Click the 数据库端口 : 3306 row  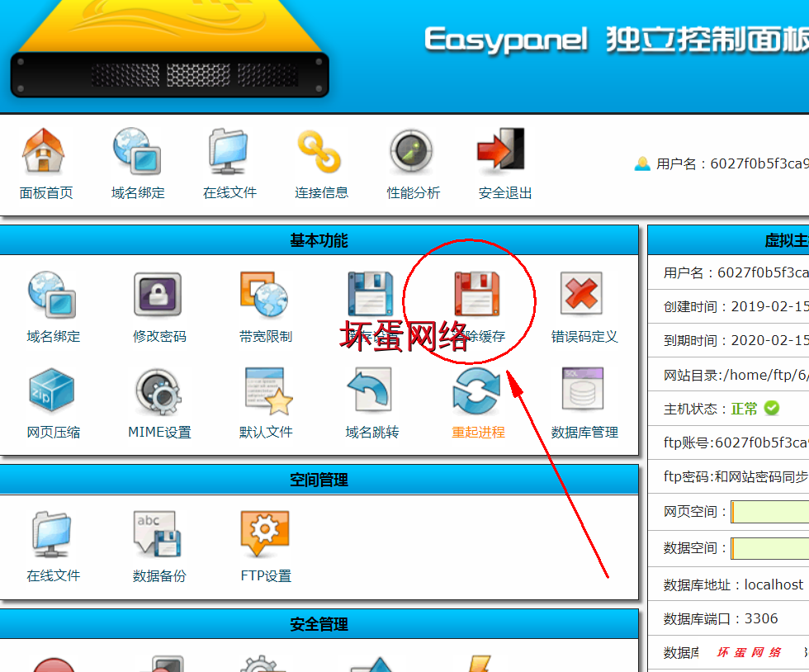(x=728, y=619)
